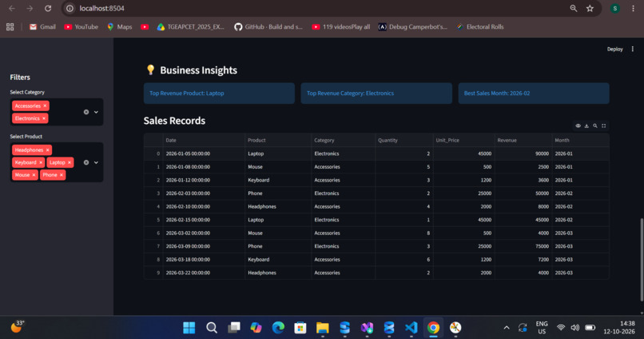Select row index 5 in table
Screen dimensions: 644x339
pyautogui.click(x=153, y=220)
